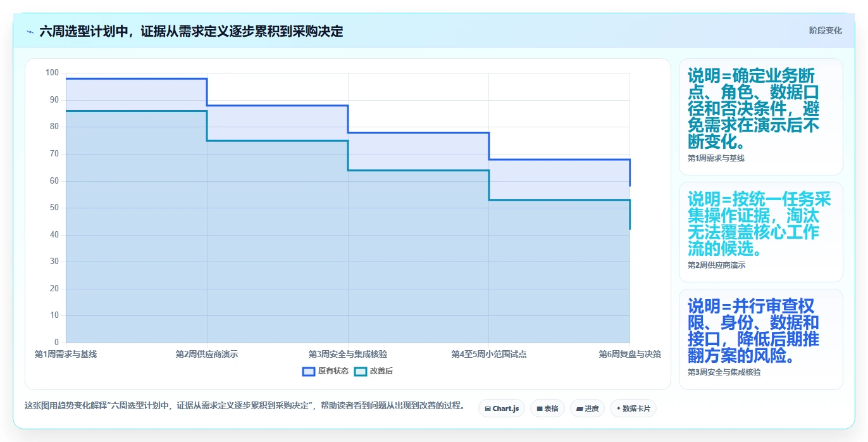Click x-axis label 第4至5周小范围试点

[x=489, y=354]
